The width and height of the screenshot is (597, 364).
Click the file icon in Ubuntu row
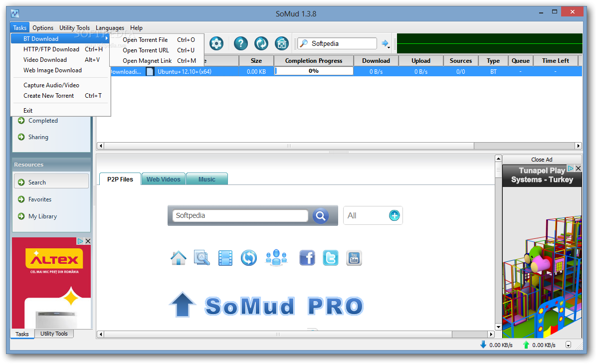(150, 72)
